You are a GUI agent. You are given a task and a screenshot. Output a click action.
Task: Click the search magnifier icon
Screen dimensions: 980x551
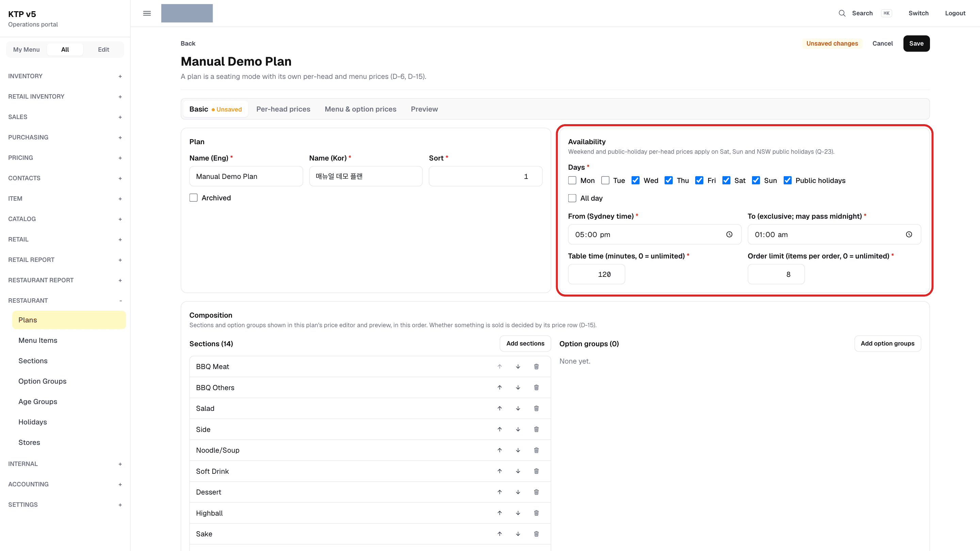(x=842, y=13)
